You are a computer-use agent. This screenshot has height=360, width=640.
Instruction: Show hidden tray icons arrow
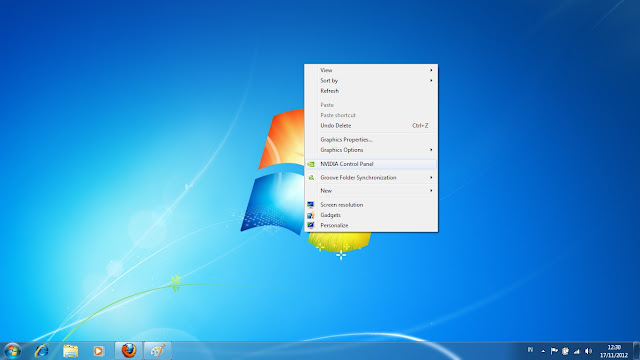pos(543,351)
